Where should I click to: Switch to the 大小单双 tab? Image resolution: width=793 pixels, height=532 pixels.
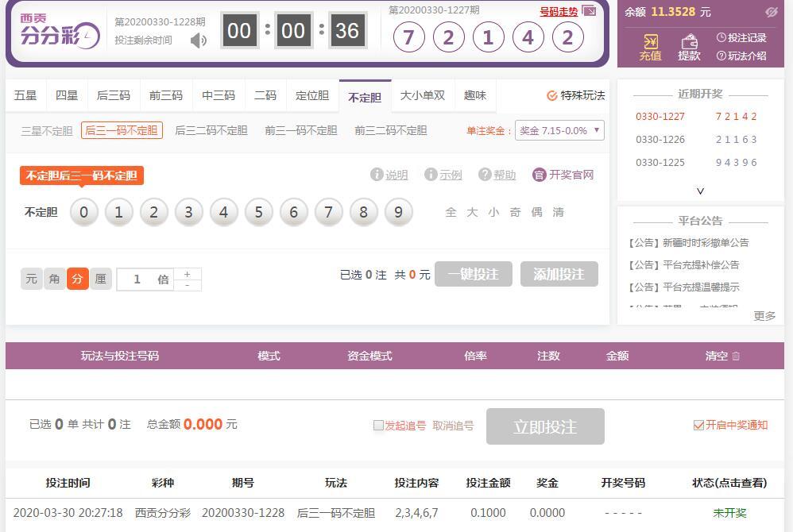click(x=423, y=95)
